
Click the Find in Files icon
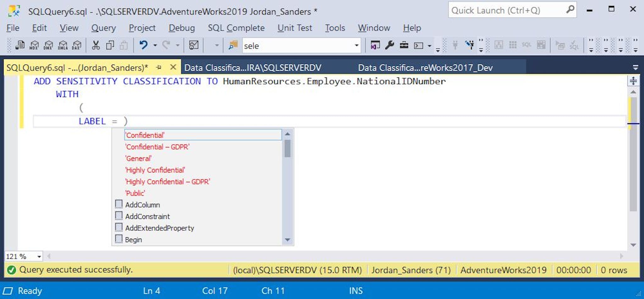tap(233, 46)
